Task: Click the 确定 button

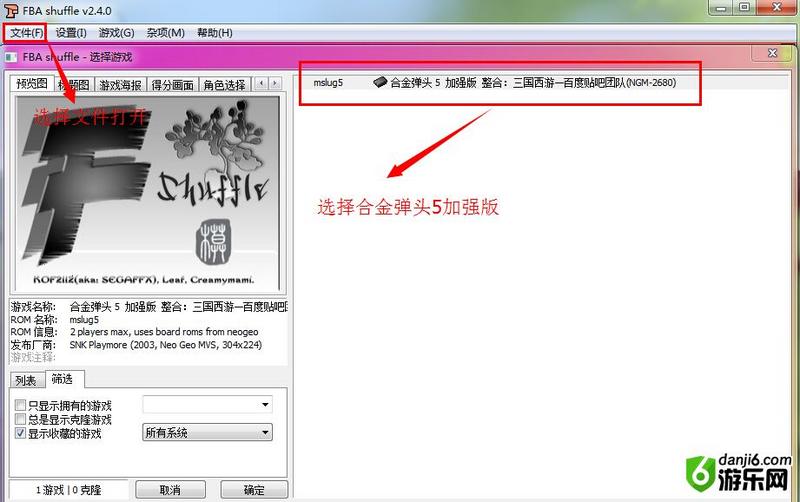Action: [254, 490]
